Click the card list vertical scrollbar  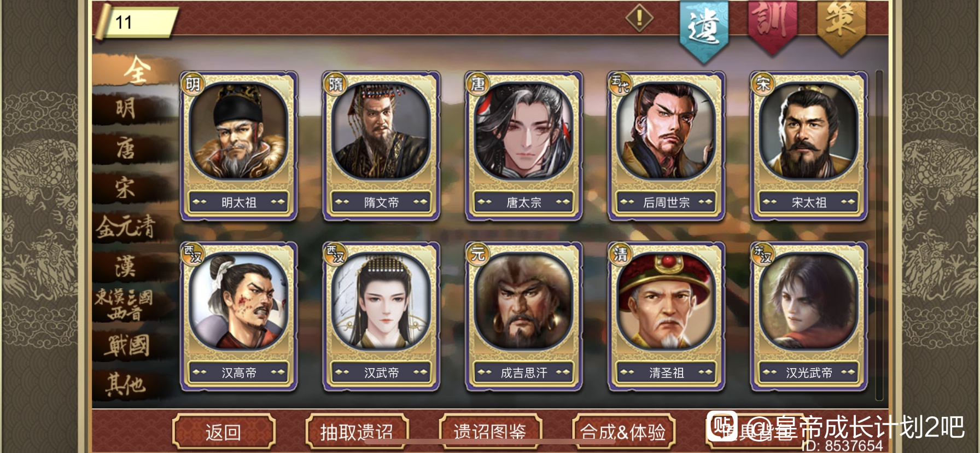(x=879, y=235)
